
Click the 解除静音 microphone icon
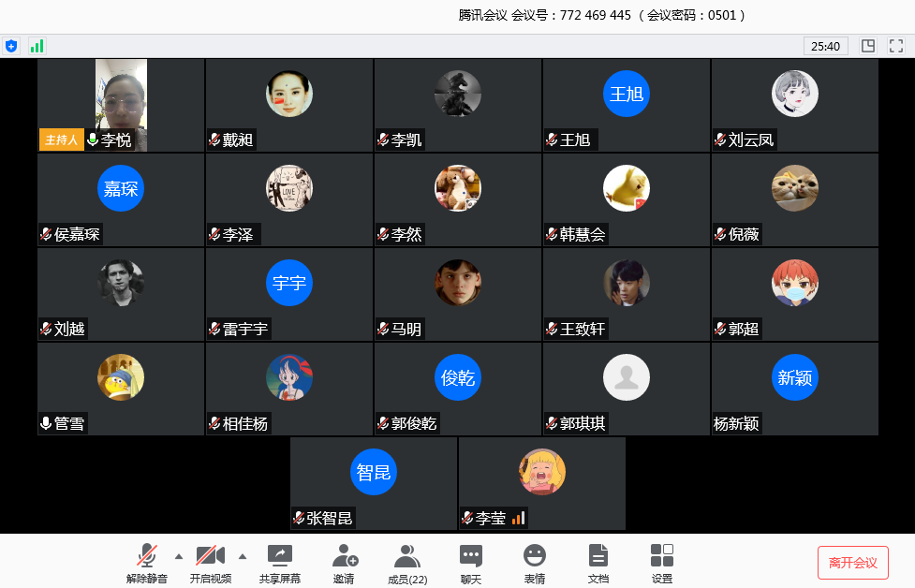[x=146, y=556]
